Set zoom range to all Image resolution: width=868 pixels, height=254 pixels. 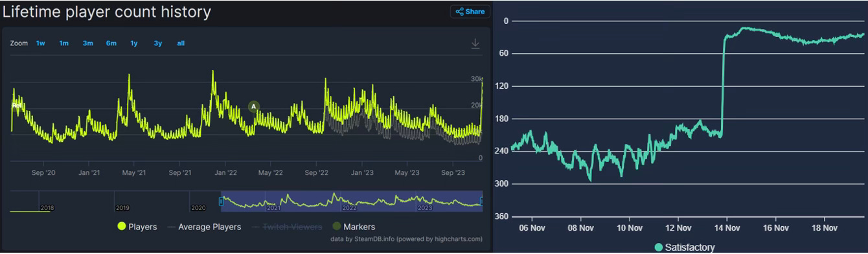181,43
